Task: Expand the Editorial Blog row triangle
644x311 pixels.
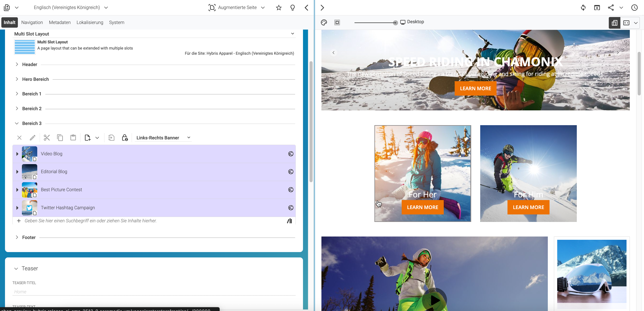Action: click(x=17, y=172)
